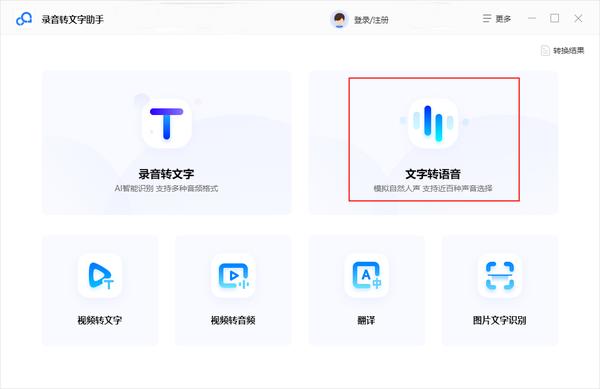Open the 文字转语音 waveform icon
The width and height of the screenshot is (600, 389).
tap(433, 123)
